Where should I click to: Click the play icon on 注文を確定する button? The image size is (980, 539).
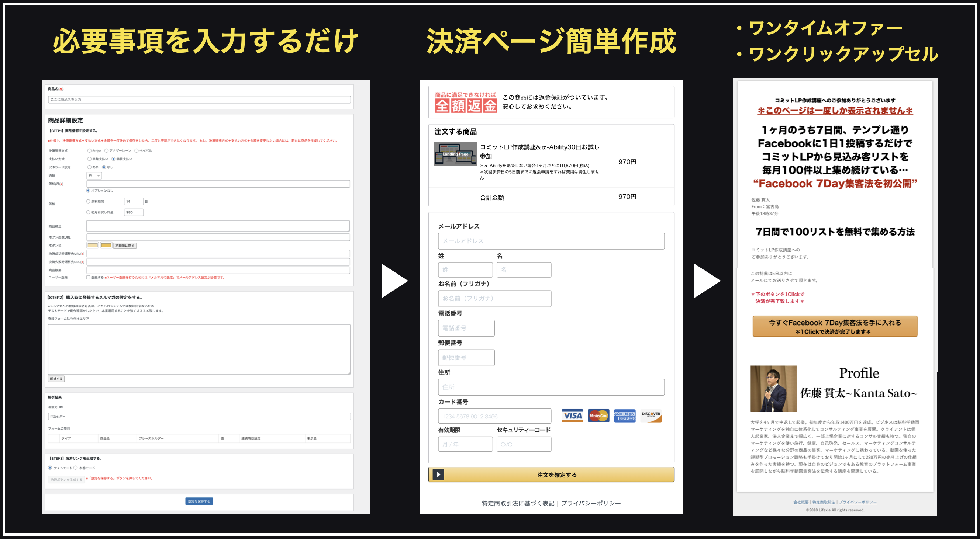[x=438, y=474]
